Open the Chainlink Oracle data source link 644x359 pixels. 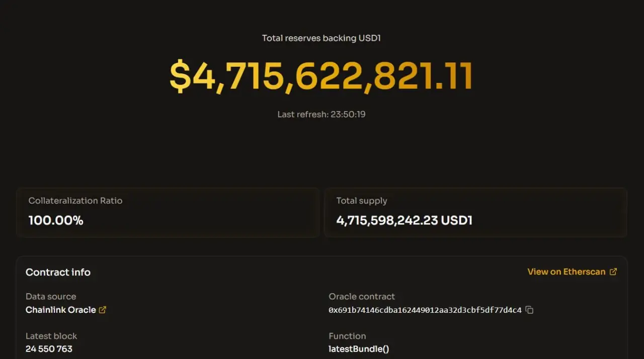pos(61,310)
